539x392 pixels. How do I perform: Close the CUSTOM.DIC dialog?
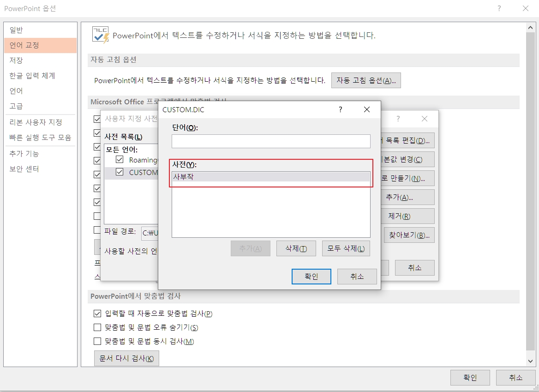click(367, 109)
